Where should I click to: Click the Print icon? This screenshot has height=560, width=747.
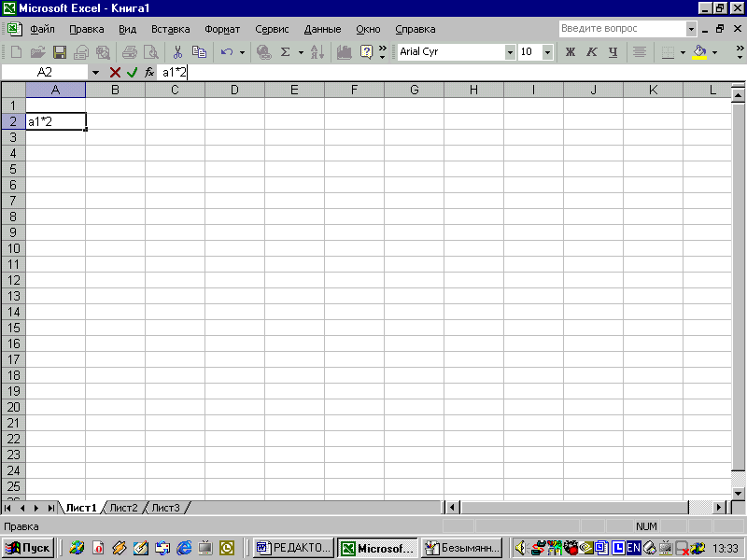click(129, 51)
